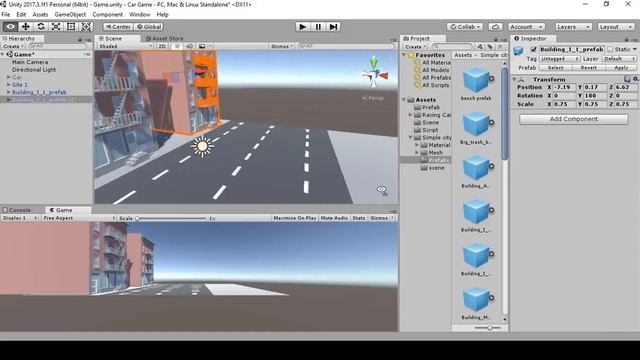Select Main Camera in Hierarchy
Screen dimensions: 640x360
click(x=30, y=62)
